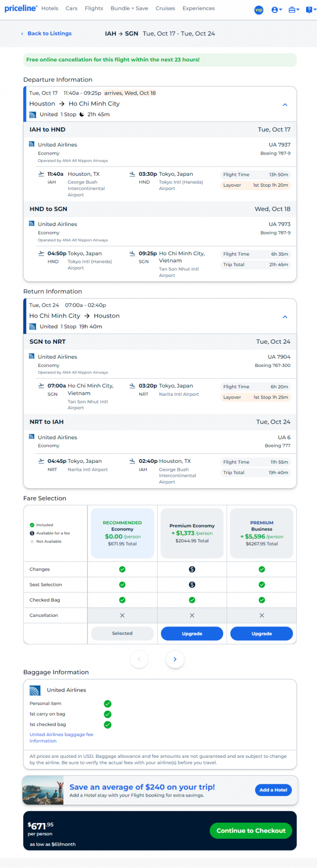Open the trips briefcase icon menu

click(294, 10)
